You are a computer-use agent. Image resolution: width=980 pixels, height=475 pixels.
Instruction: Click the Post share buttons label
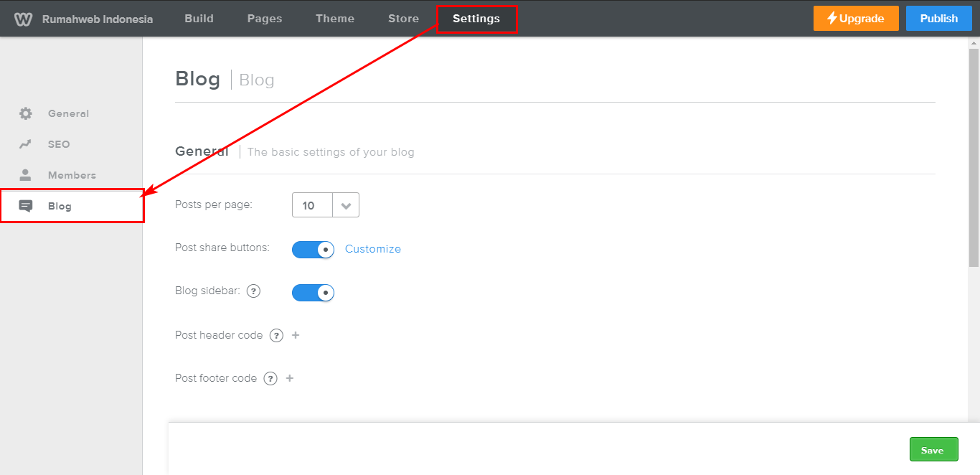(x=222, y=248)
